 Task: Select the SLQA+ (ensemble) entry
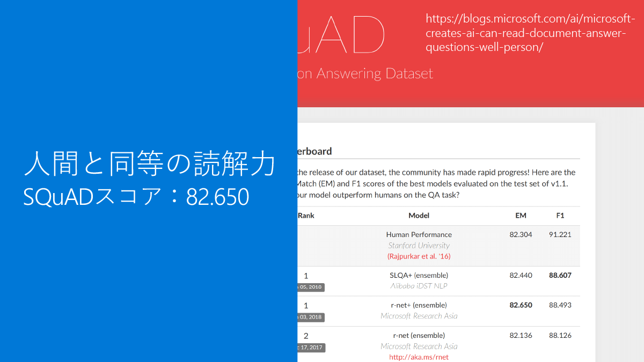point(419,275)
